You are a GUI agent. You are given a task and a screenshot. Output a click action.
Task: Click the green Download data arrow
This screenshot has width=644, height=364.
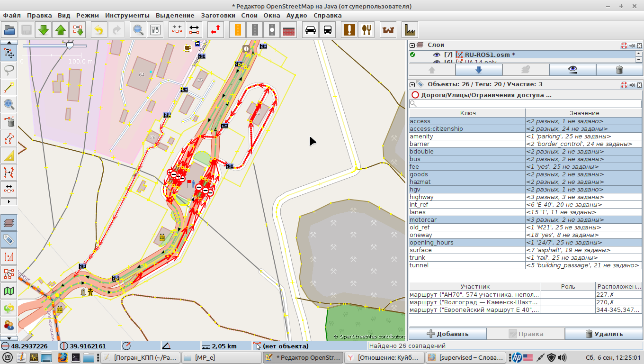pos(44,30)
